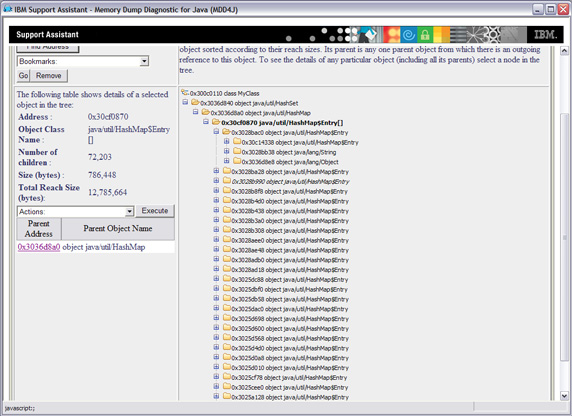Click the Address value 0x30cf0870
Viewport: 572px width, 416px height.
click(108, 117)
